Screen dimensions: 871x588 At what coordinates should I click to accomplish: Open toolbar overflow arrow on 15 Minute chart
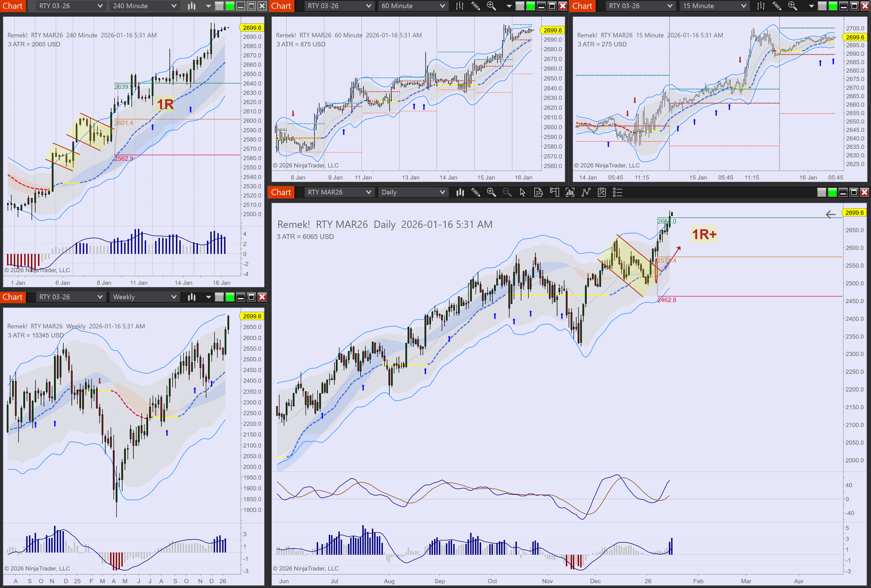click(x=811, y=6)
